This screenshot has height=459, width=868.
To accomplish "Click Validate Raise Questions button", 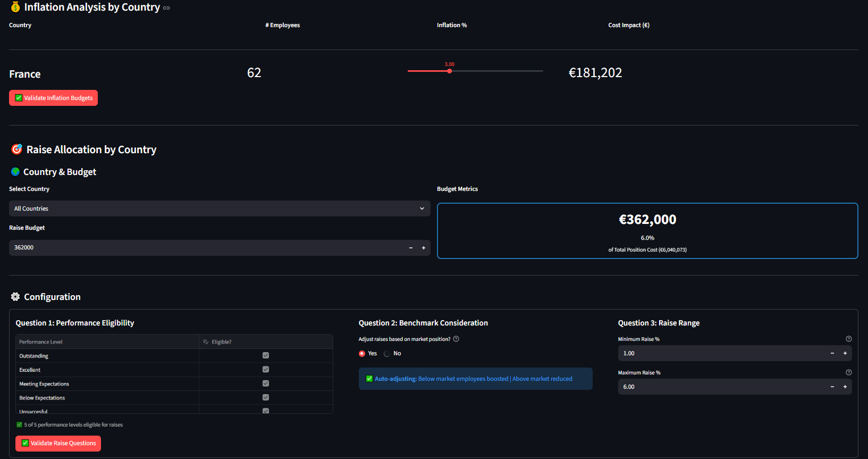I will [58, 443].
